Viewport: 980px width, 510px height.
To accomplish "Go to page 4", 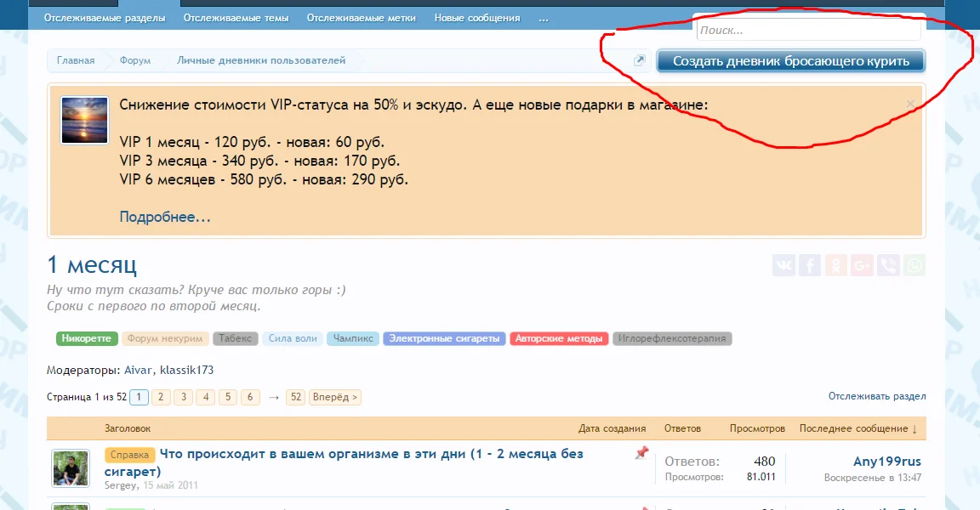I will point(206,397).
